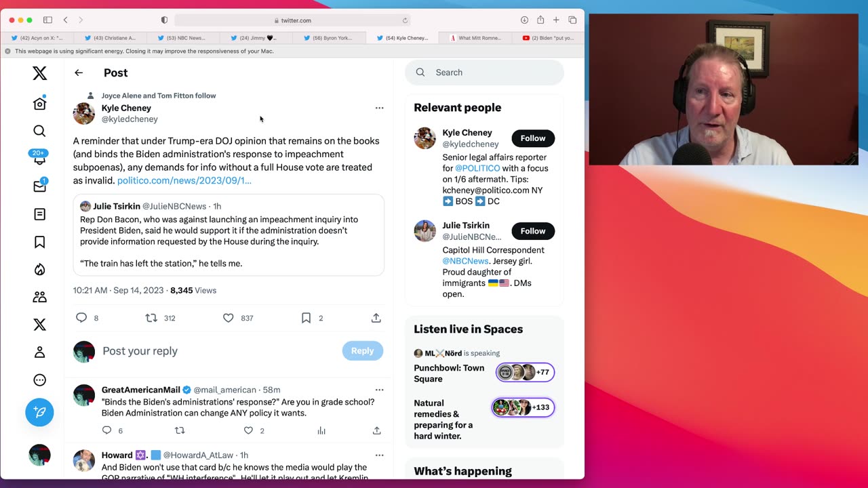Click the Search field
This screenshot has width=868, height=488.
484,73
